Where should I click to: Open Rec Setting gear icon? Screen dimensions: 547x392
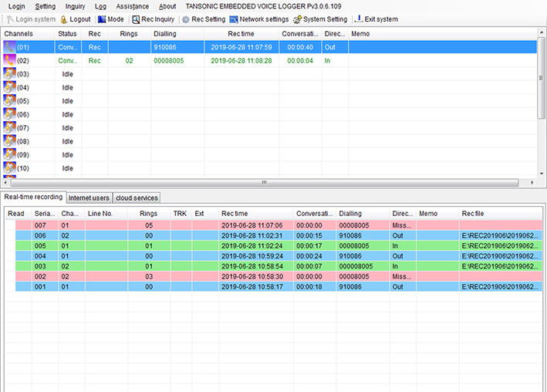coord(186,19)
